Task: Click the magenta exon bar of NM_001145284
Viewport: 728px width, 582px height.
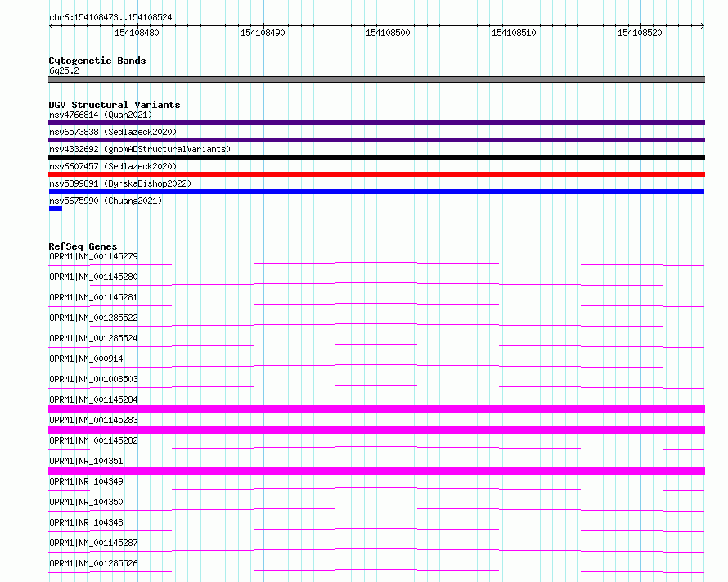Action: pos(376,409)
